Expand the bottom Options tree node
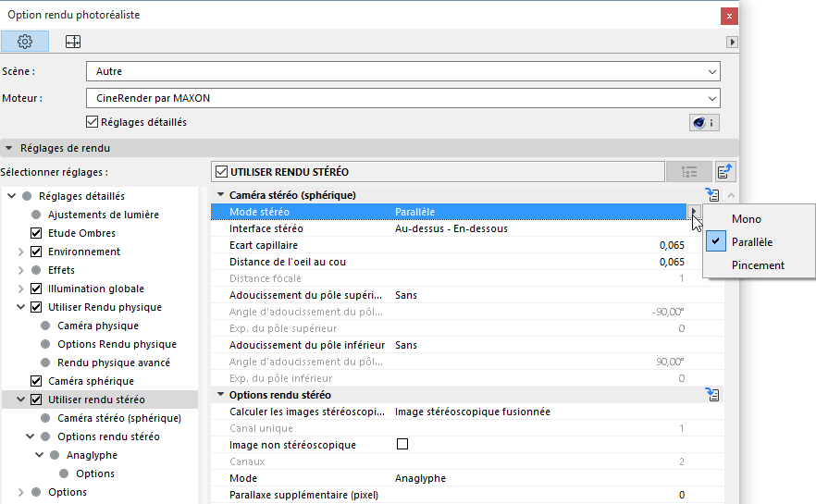 pos(20,492)
